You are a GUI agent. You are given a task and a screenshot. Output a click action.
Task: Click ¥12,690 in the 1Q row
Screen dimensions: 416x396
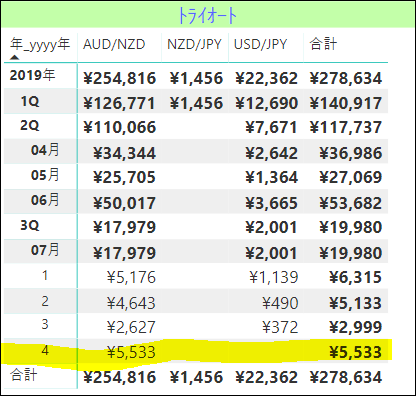coord(266,103)
